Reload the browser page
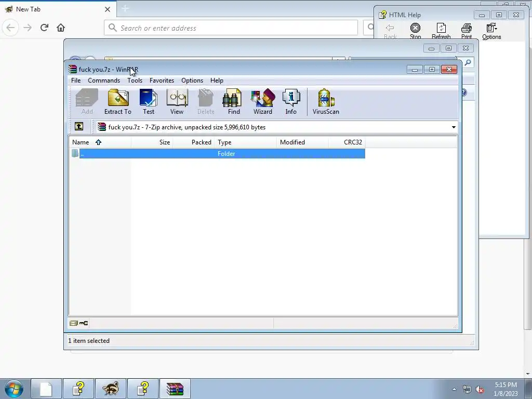This screenshot has width=532, height=399. click(44, 28)
